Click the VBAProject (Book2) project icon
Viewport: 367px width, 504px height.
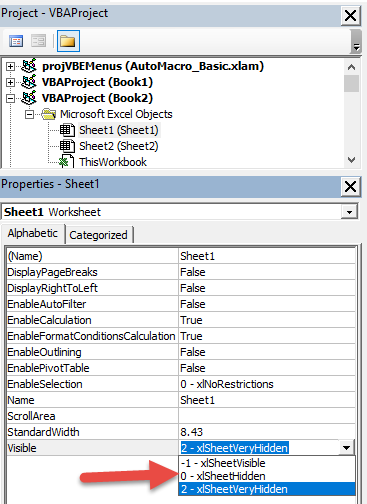(29, 98)
